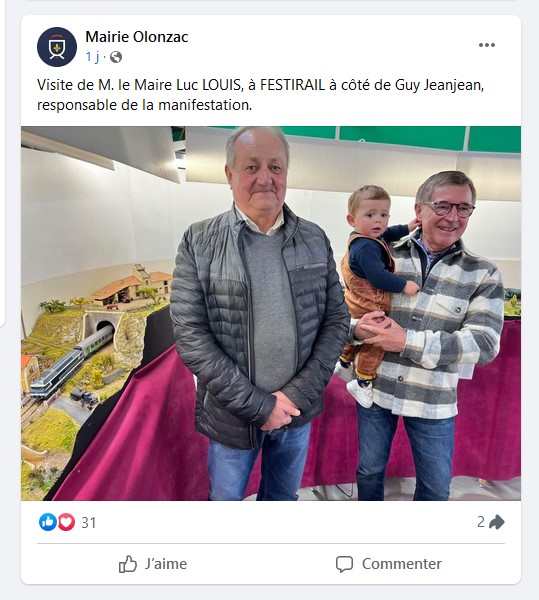Click the Commenter button label
The image size is (539, 600).
coord(402,564)
